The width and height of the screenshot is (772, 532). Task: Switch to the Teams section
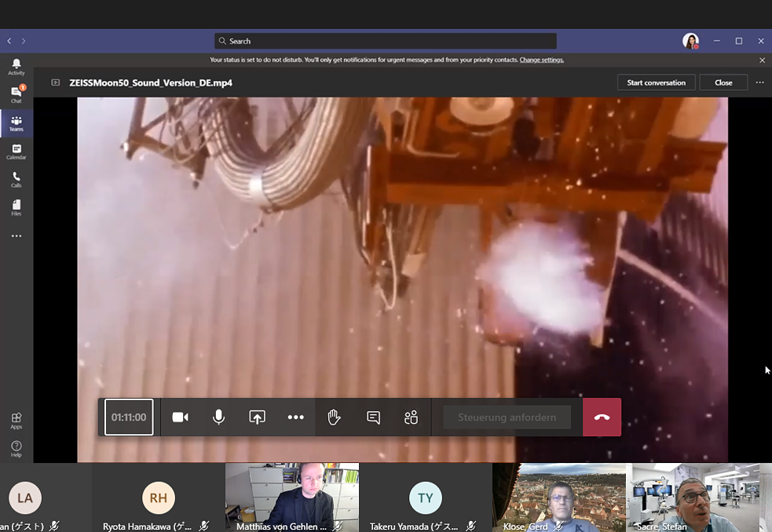tap(16, 123)
